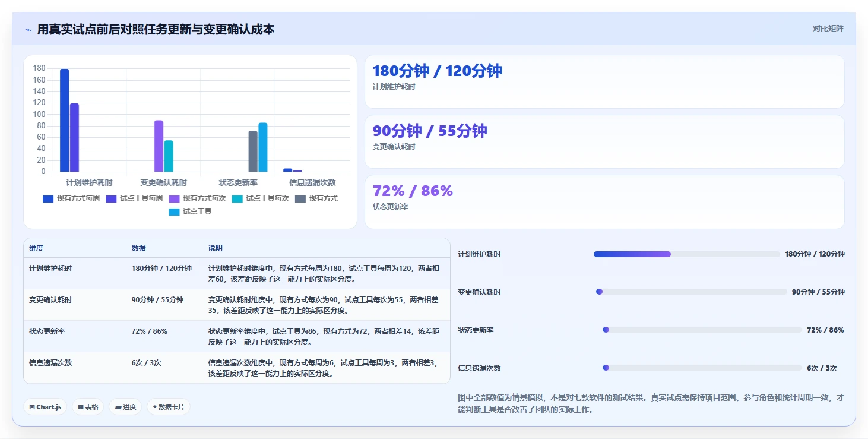
Task: Click the 计划维护耗时 progress bar
Action: click(x=687, y=254)
